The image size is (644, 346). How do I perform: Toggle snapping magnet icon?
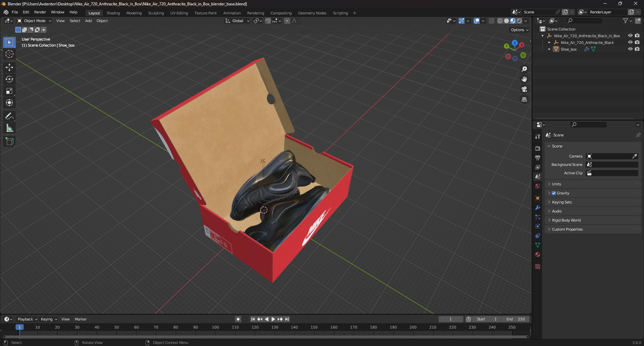[268, 21]
